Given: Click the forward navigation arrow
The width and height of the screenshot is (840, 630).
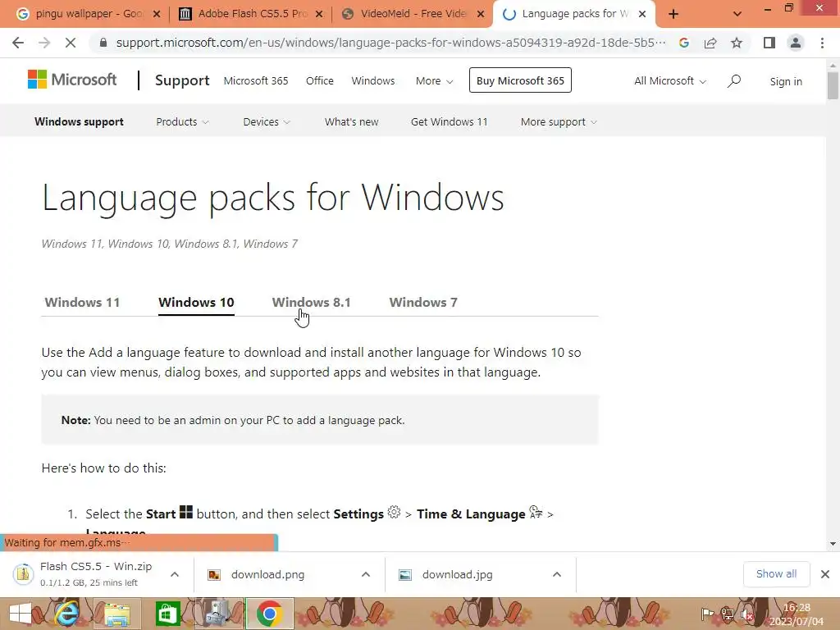Looking at the screenshot, I should click(x=44, y=43).
